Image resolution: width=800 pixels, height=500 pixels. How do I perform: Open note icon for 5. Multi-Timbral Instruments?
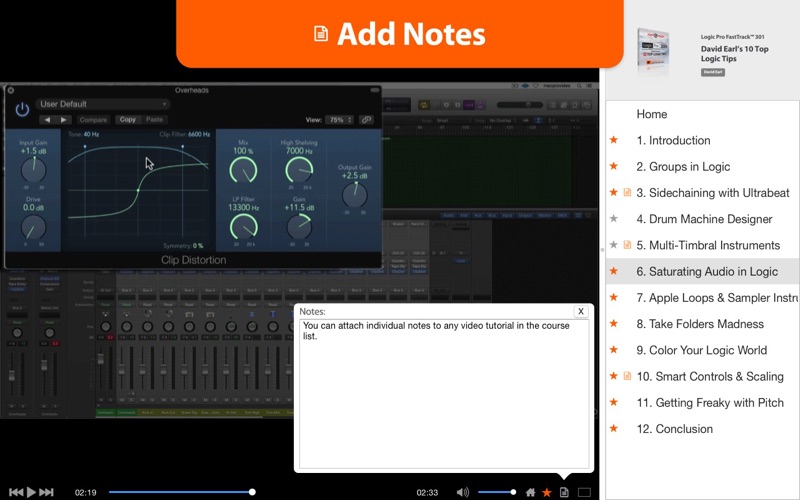point(627,245)
